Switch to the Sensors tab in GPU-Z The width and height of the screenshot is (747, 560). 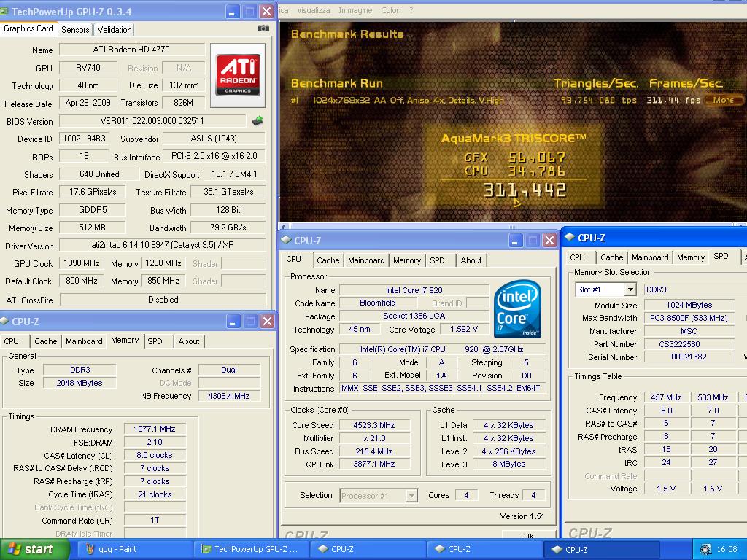[x=75, y=29]
